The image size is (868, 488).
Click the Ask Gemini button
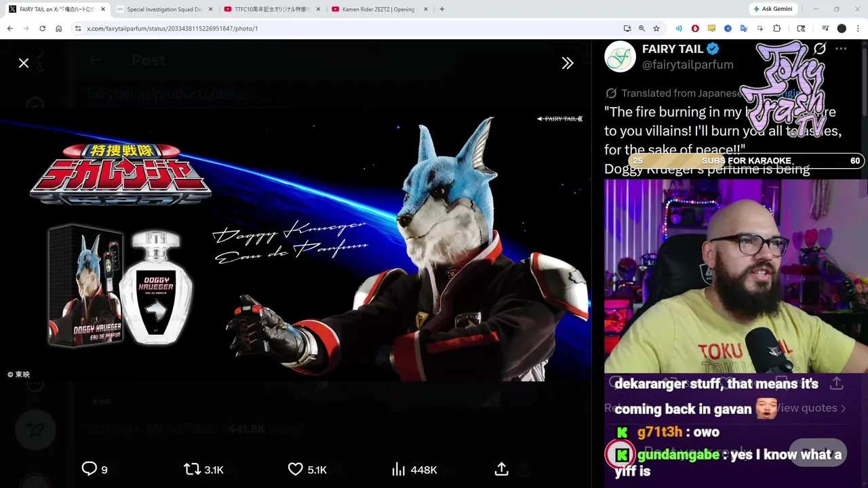click(x=772, y=9)
